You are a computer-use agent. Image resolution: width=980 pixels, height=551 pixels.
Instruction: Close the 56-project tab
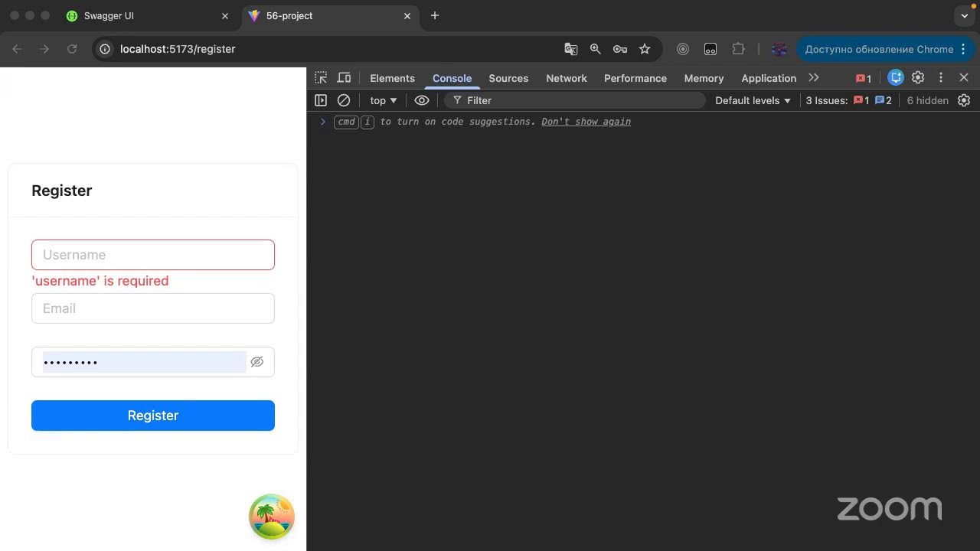point(407,15)
